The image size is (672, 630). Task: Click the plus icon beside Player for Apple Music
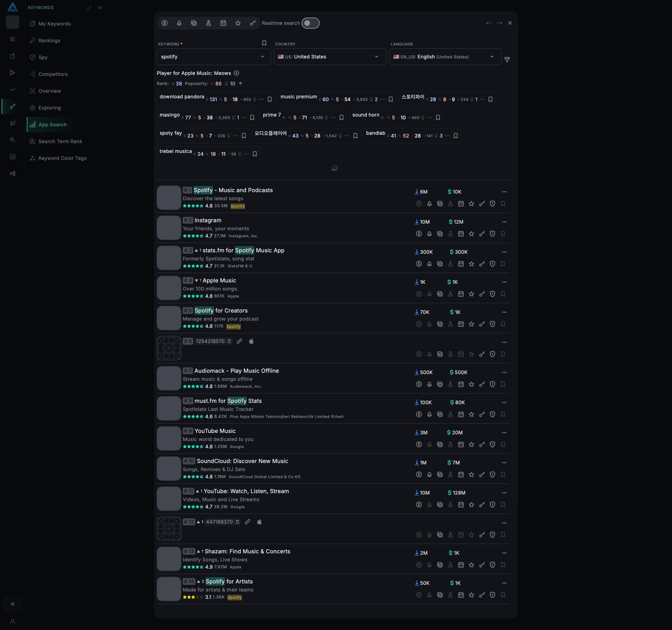coord(236,73)
